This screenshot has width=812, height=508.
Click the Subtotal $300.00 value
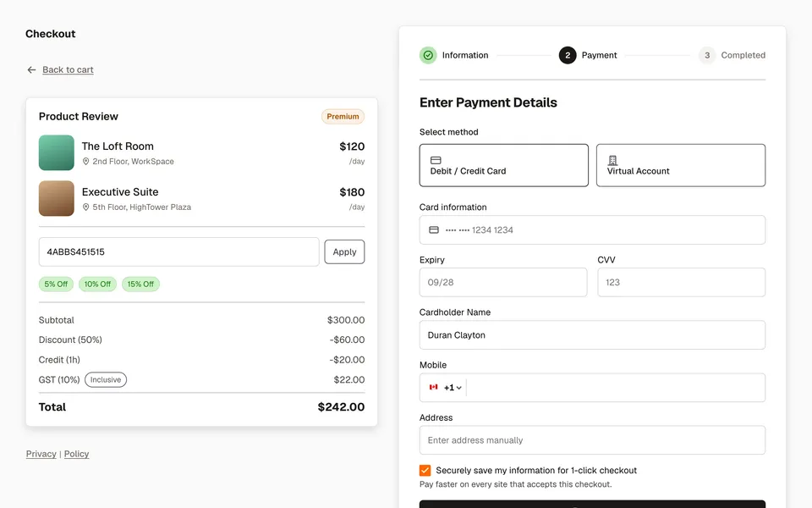point(346,320)
